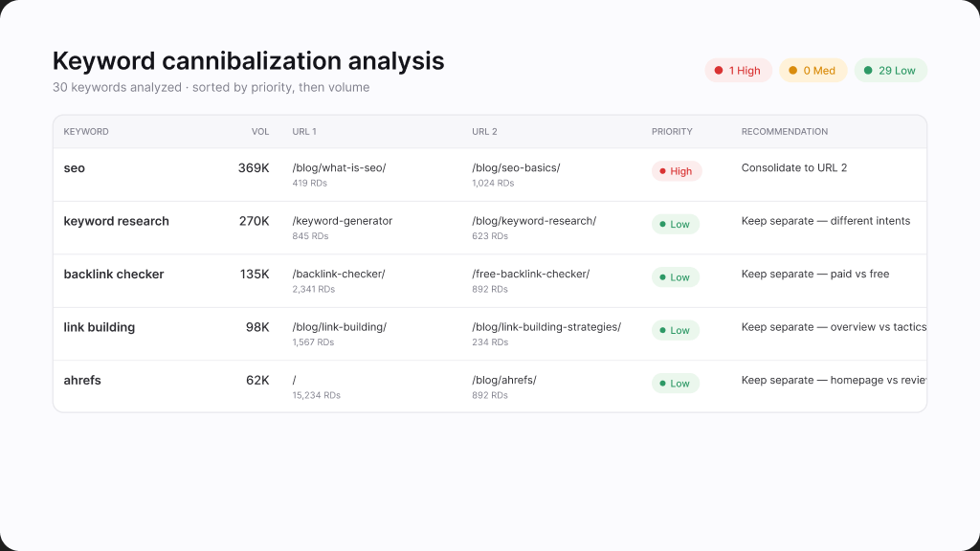Click 'Keep separate — paid vs free' recommendation
The image size is (980, 551).
815,275
